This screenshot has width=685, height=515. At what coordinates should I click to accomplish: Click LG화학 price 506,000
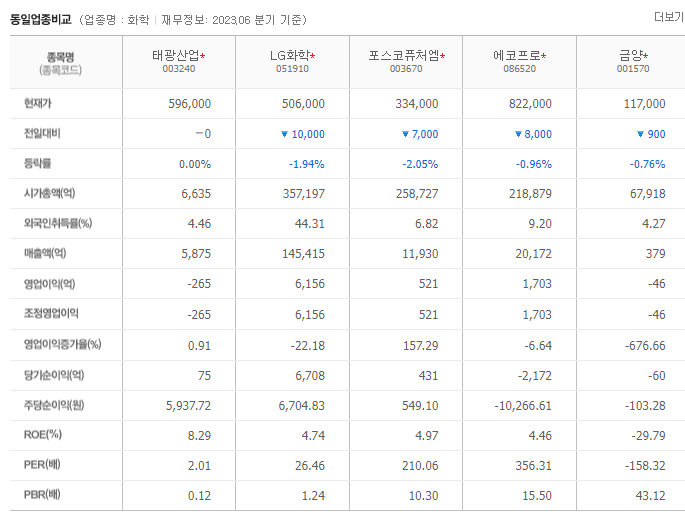[303, 104]
